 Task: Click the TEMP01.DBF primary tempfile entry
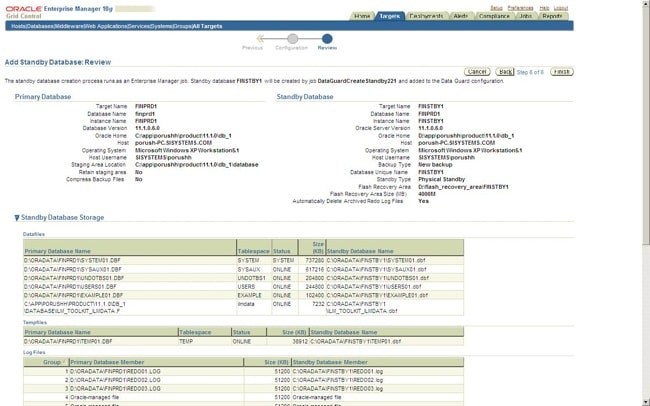[68, 341]
